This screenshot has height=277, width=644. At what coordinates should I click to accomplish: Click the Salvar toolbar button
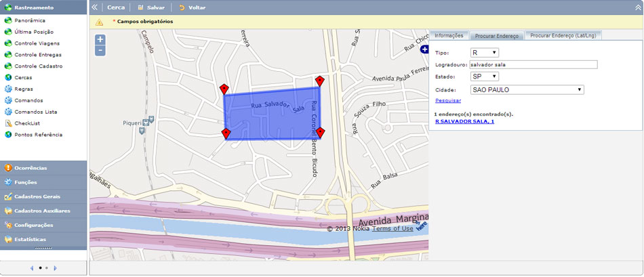coord(150,7)
